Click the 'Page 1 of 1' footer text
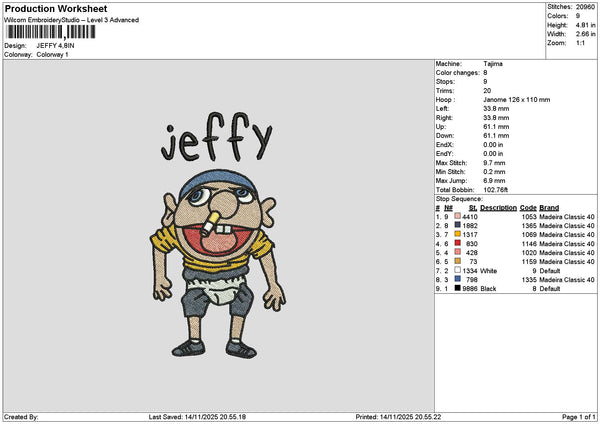Image resolution: width=600 pixels, height=424 pixels. pyautogui.click(x=579, y=417)
